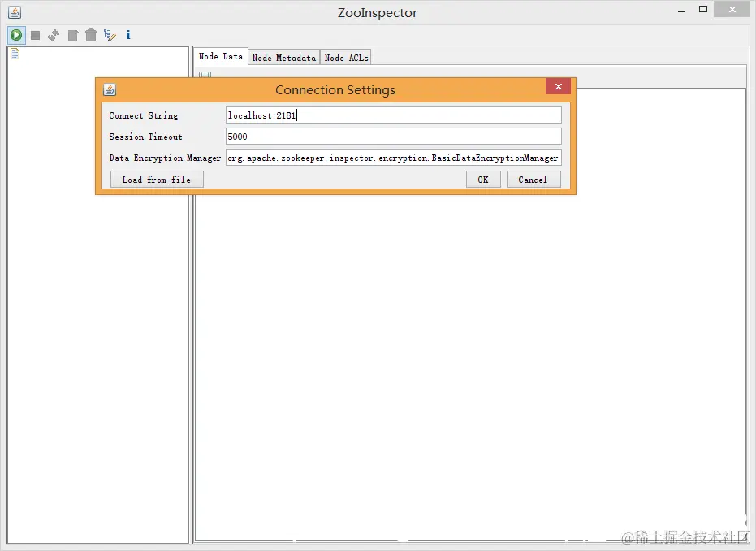Viewport: 756px width, 551px height.
Task: Open the Node Viewers settings icon
Action: [110, 35]
